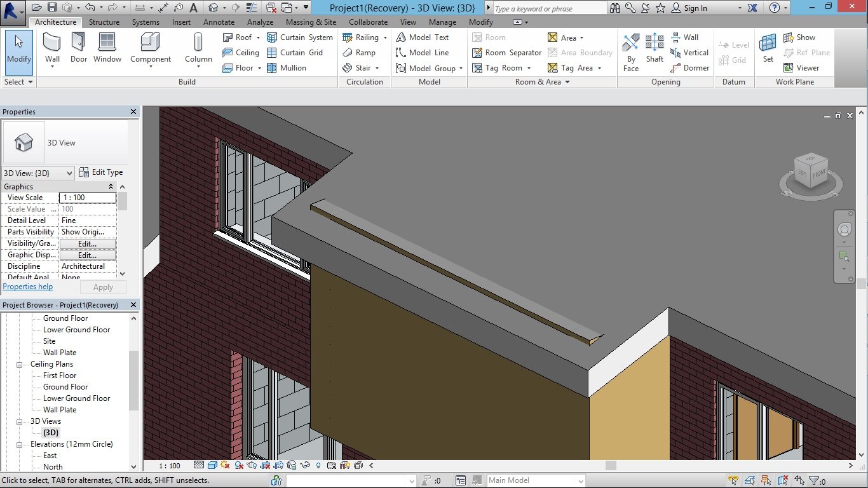Open the Massing & Site tab

click(x=311, y=22)
